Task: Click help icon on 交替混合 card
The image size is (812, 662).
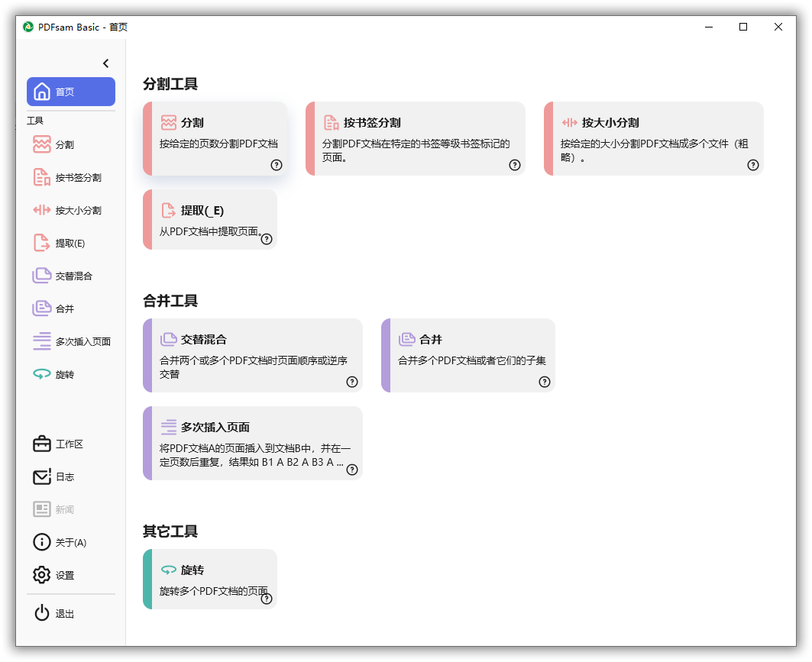Action: [x=352, y=382]
